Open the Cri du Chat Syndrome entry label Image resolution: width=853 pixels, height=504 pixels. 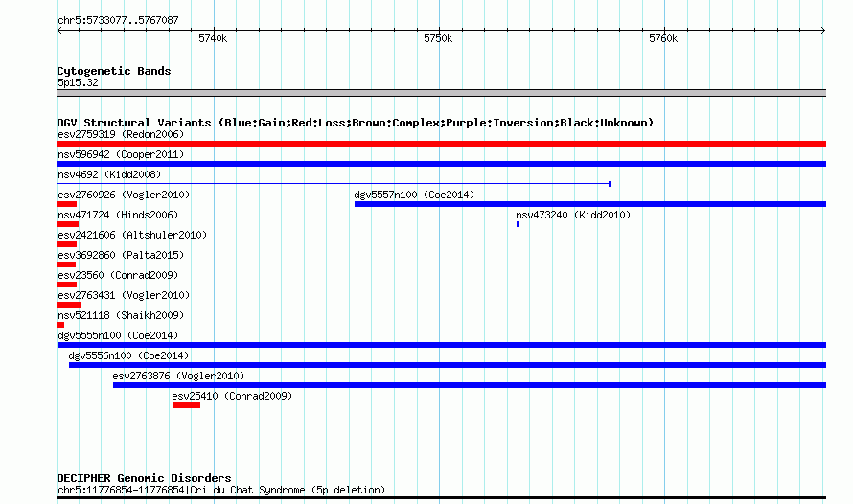221,490
